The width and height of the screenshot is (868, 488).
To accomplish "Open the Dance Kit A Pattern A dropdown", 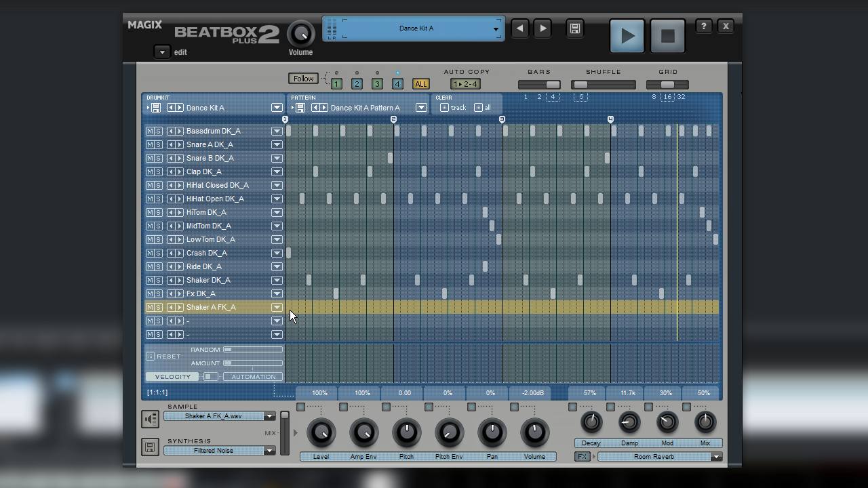I will coord(421,108).
